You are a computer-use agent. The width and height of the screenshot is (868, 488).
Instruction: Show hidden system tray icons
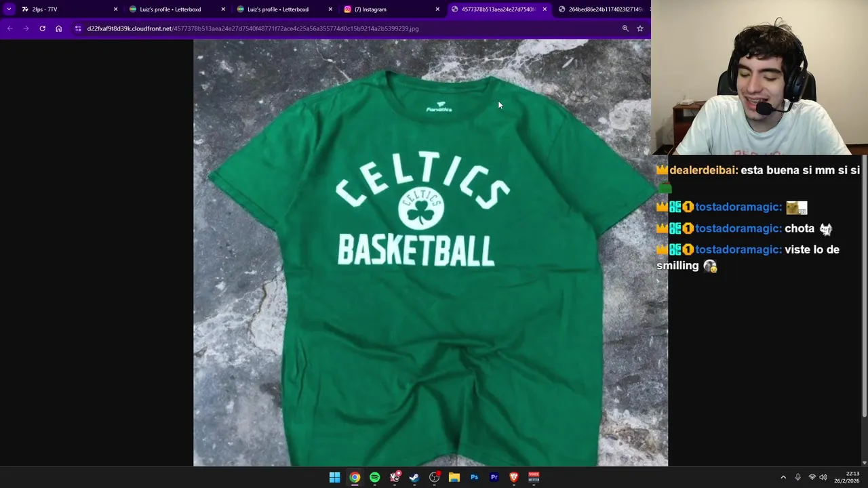click(x=783, y=477)
